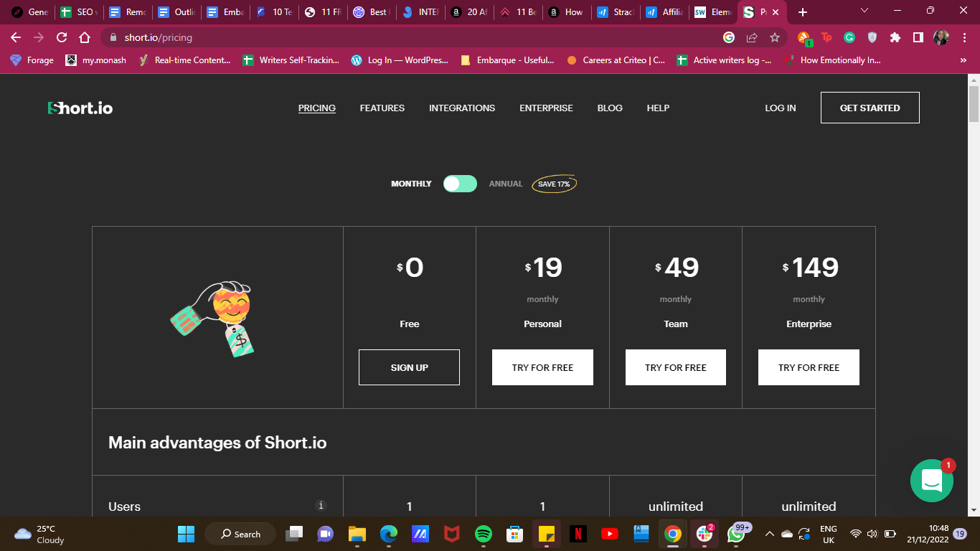This screenshot has height=551, width=980.
Task: Select the Annual billing label
Action: tap(506, 184)
